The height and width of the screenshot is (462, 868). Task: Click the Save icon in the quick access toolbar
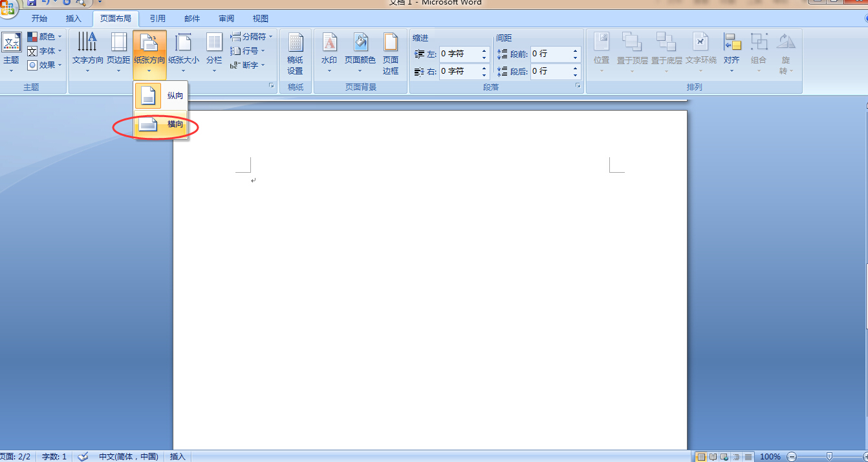click(31, 3)
